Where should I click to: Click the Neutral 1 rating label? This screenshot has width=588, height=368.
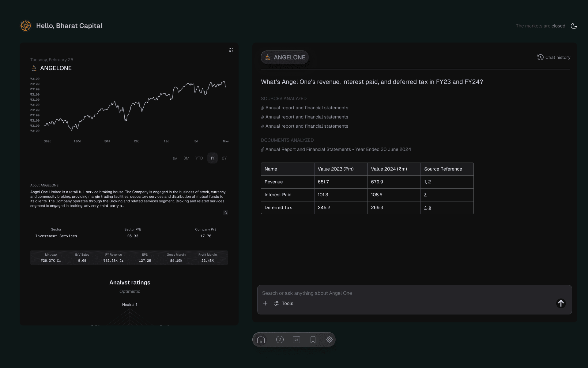coord(130,305)
